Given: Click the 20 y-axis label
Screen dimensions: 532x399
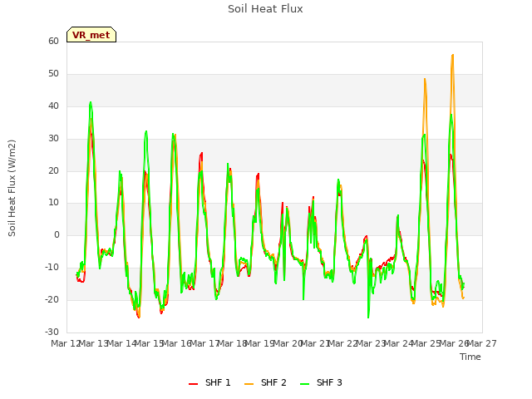Looking at the screenshot, I should pyautogui.click(x=53, y=170).
